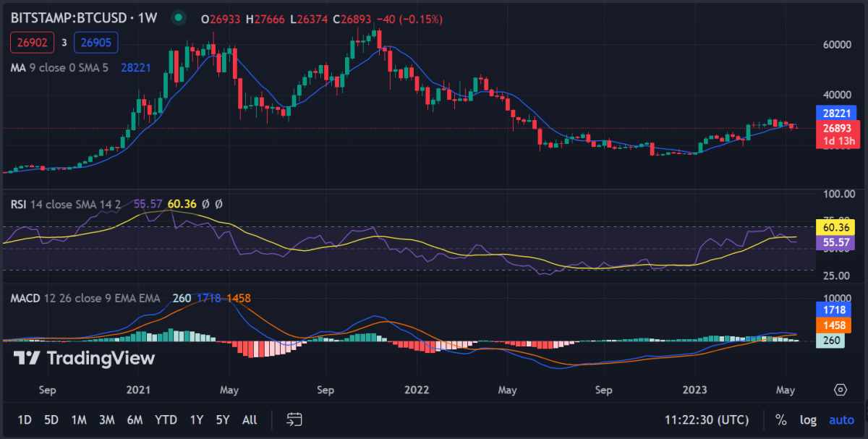The image size is (868, 439).
Task: Open chart settings gear icon
Action: 841,389
